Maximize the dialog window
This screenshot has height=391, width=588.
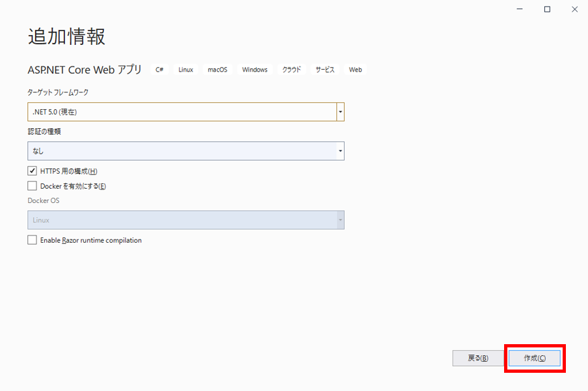pos(547,9)
